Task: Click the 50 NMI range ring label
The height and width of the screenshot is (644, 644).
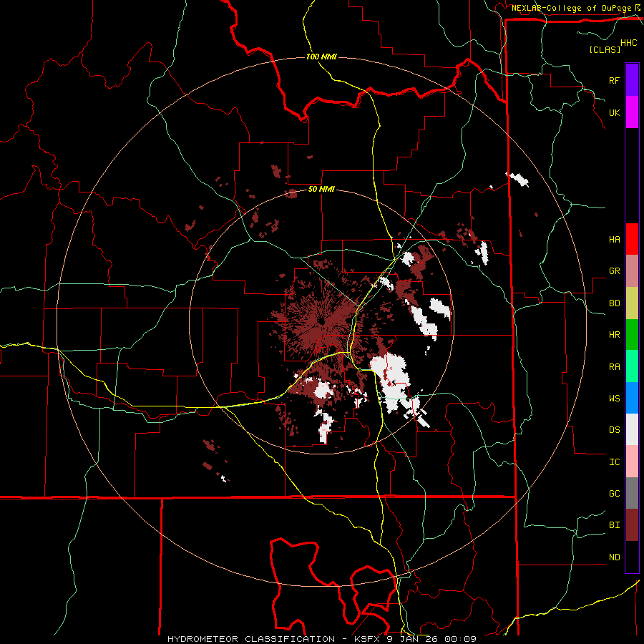Action: point(321,189)
